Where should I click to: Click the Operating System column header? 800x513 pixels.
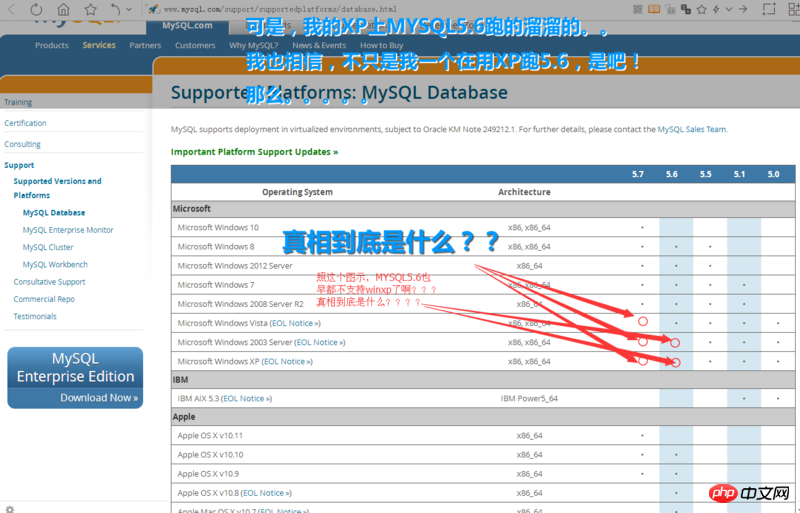(297, 192)
